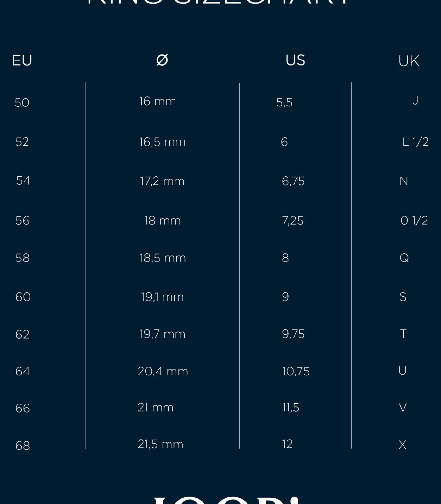This screenshot has width=441, height=504.
Task: Select the 21,5 mm diameter value
Action: pos(160,444)
